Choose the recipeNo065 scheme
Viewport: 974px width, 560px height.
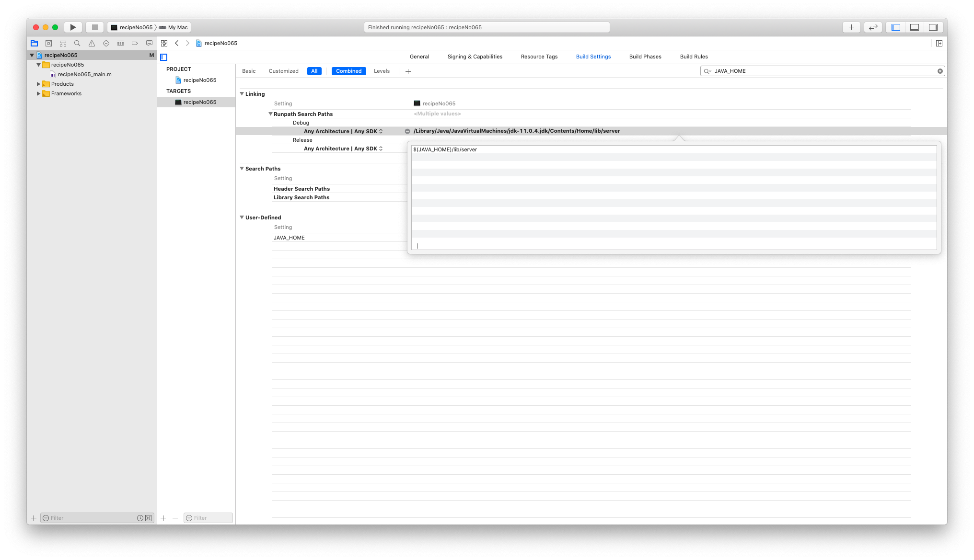pos(131,27)
